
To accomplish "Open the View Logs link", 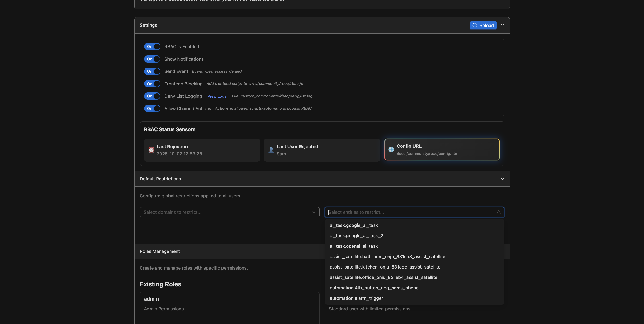I will (x=217, y=96).
